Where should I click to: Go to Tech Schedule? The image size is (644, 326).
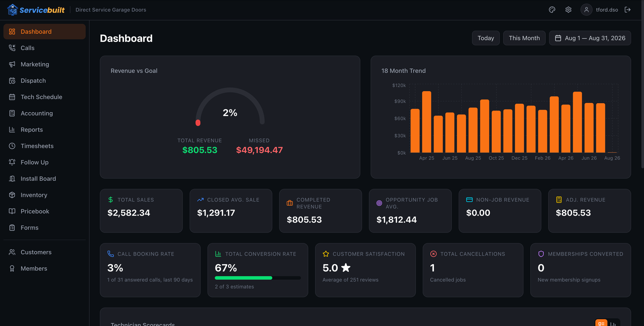[x=44, y=97]
